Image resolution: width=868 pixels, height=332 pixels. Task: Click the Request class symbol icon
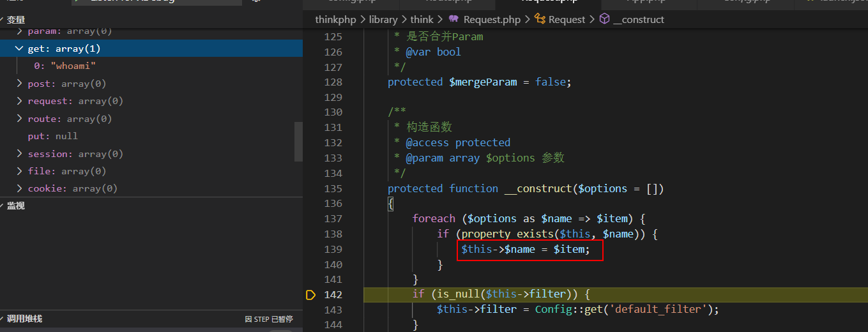click(x=540, y=20)
